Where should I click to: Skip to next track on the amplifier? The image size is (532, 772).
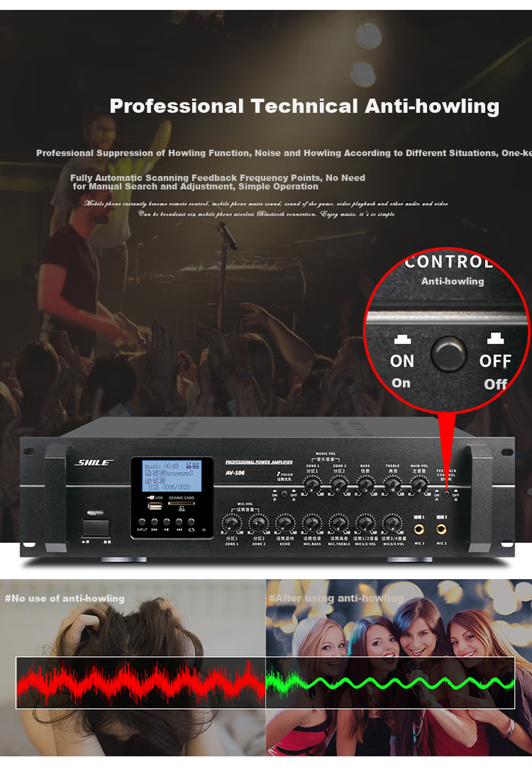coord(179,522)
